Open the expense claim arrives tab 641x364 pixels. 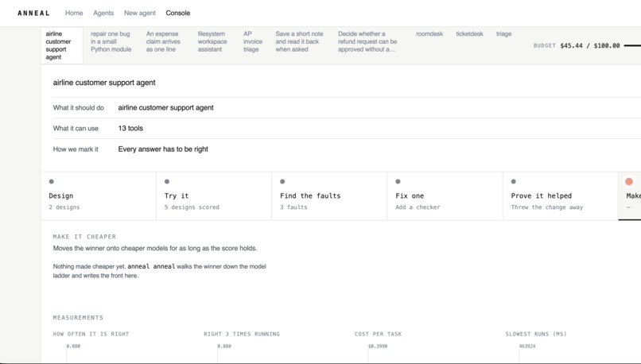(x=163, y=41)
